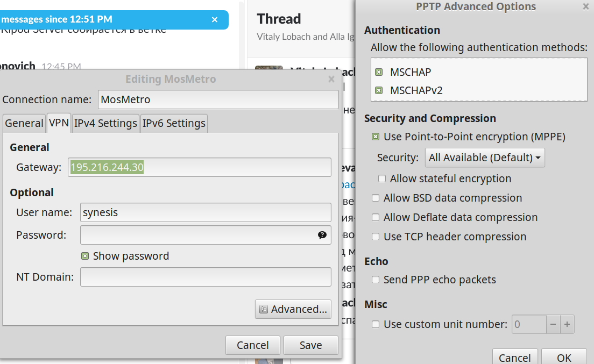The width and height of the screenshot is (594, 364).
Task: Confirm PPTP options with OK
Action: pos(564,358)
